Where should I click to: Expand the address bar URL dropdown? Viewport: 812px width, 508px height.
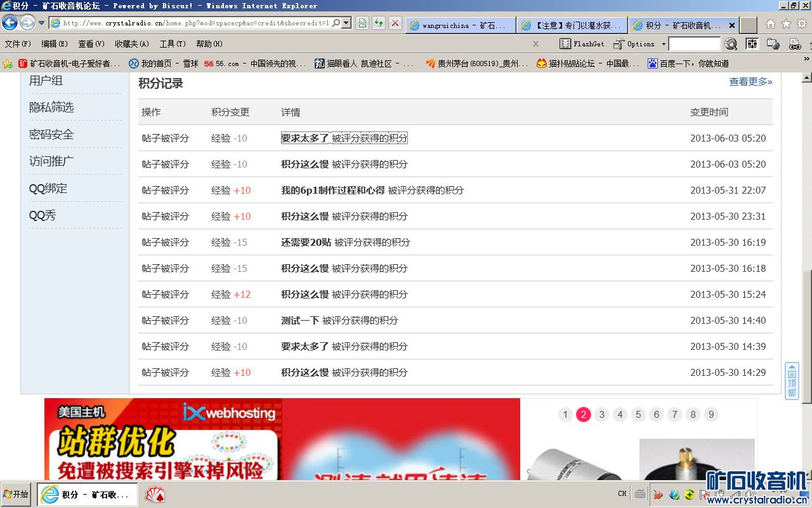point(346,23)
